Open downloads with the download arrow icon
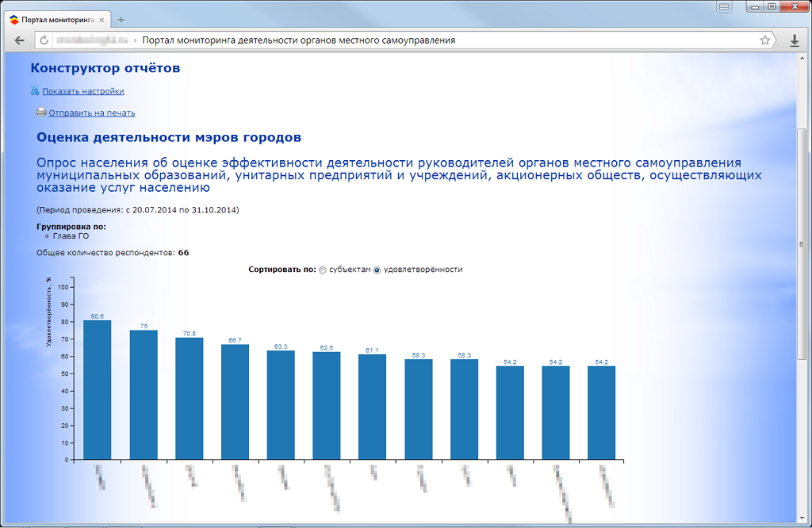Image resolution: width=812 pixels, height=528 pixels. [795, 40]
